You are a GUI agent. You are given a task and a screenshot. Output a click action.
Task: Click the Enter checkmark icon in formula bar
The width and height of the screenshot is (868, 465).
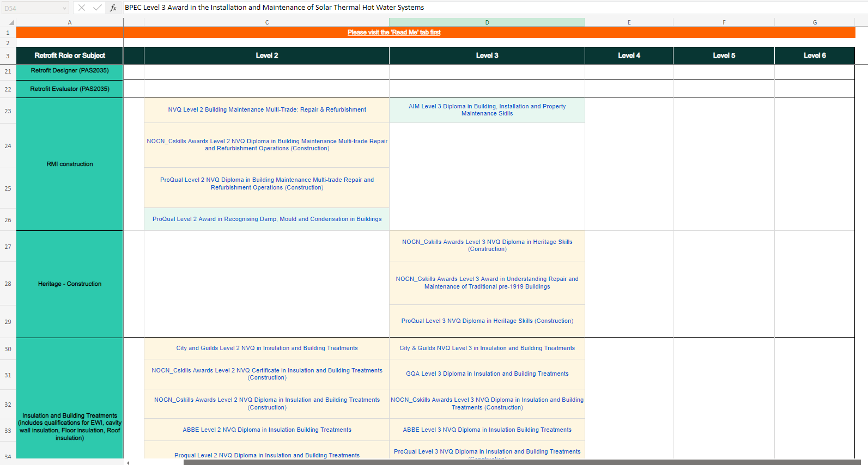click(x=98, y=8)
